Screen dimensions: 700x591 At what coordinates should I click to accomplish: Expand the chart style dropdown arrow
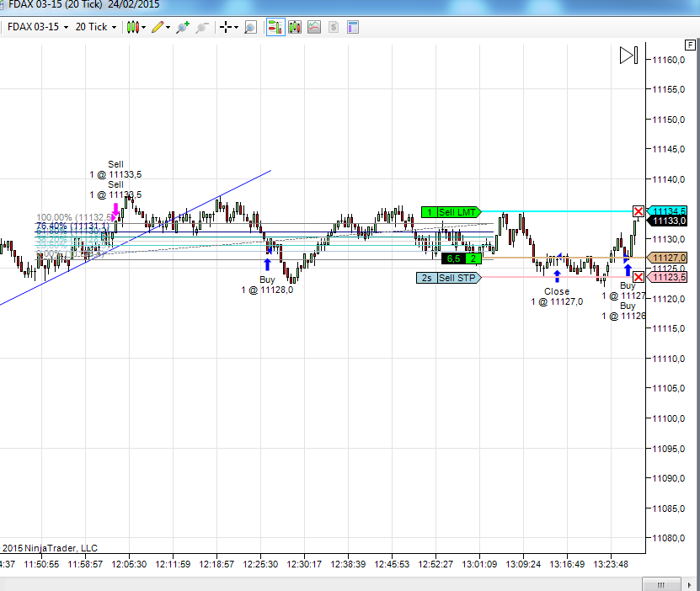click(144, 28)
